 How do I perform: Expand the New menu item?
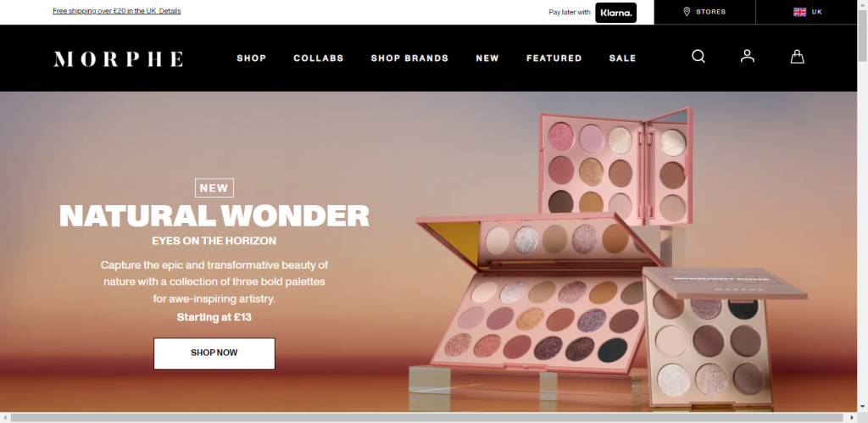coord(487,58)
